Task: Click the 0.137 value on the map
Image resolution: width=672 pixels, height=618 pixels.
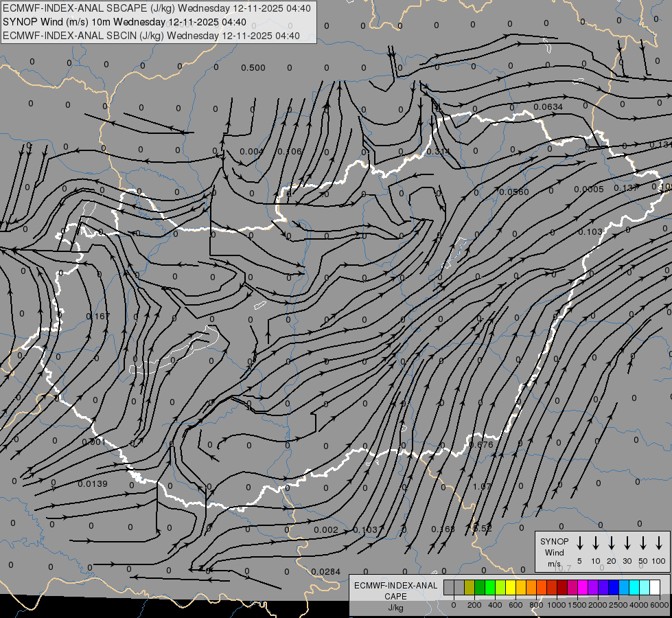Action: 626,188
